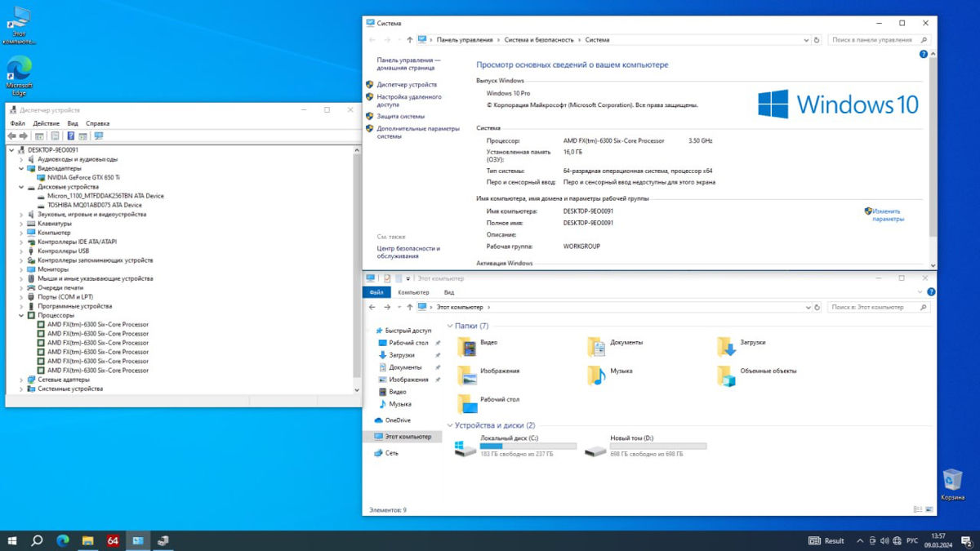
Task: Launch Edge from the taskbar
Action: click(x=63, y=540)
